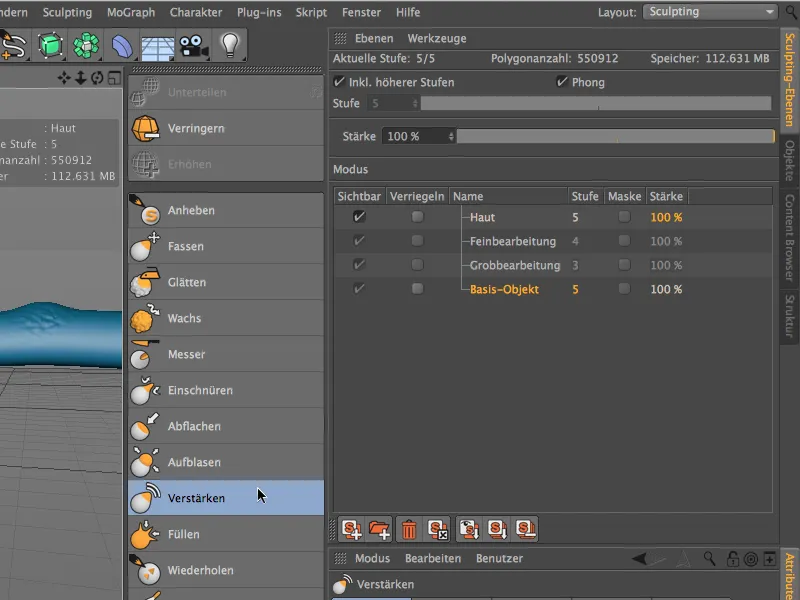Click the Stärke value stepper arrows

point(451,136)
